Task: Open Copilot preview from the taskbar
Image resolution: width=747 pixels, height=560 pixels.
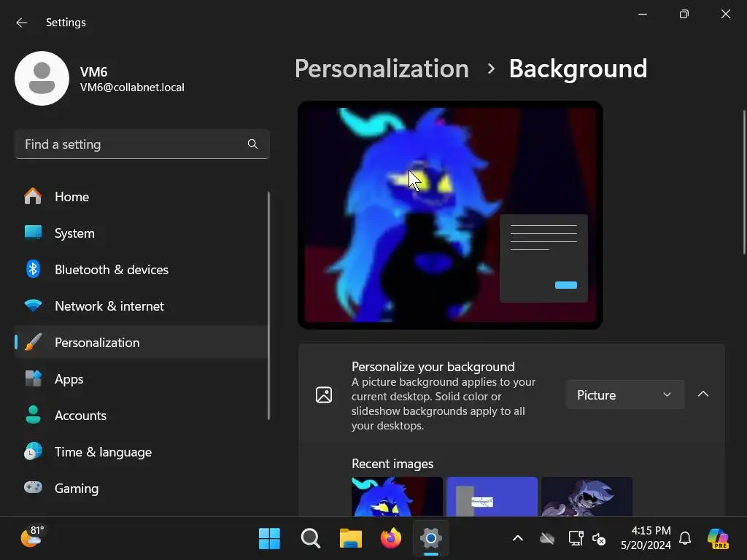Action: point(719,538)
